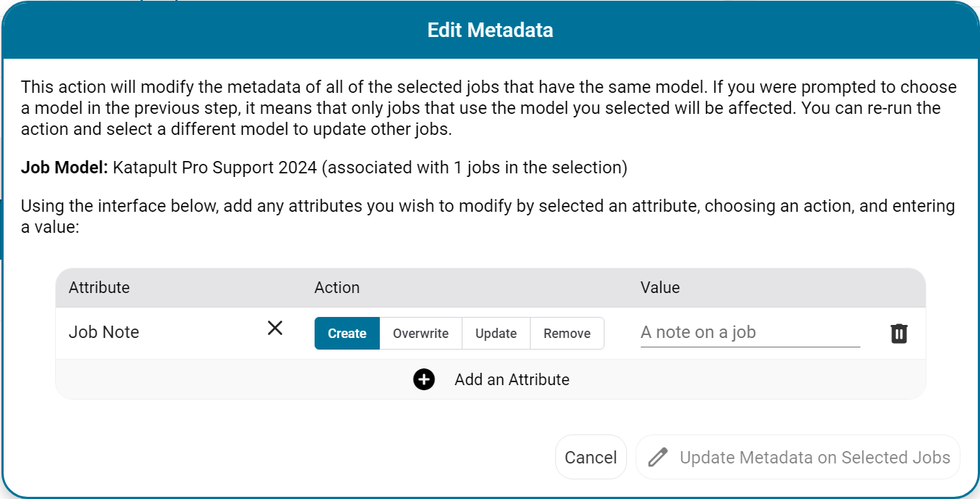Click the Value column header
The image size is (980, 499).
pyautogui.click(x=660, y=287)
